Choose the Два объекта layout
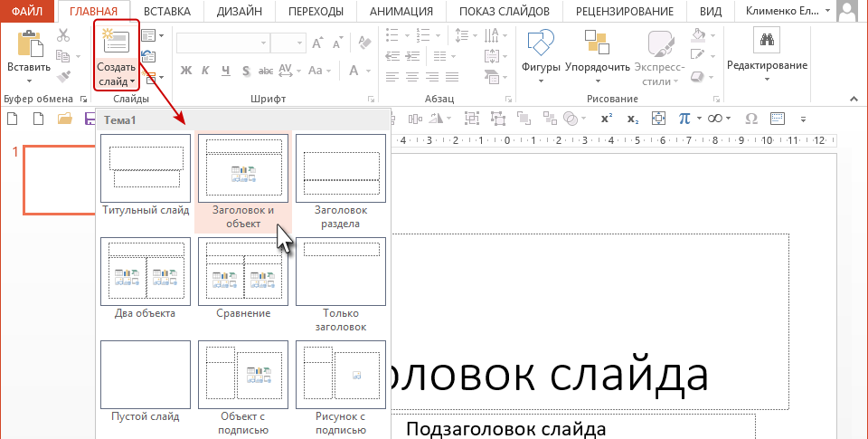The width and height of the screenshot is (868, 439). pos(146,278)
